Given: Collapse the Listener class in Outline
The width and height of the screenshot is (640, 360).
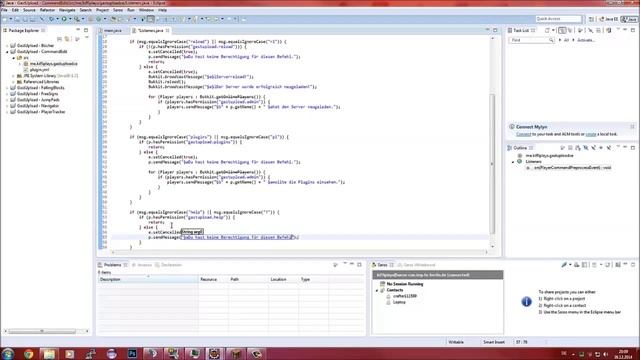Looking at the screenshot, I should (513, 162).
